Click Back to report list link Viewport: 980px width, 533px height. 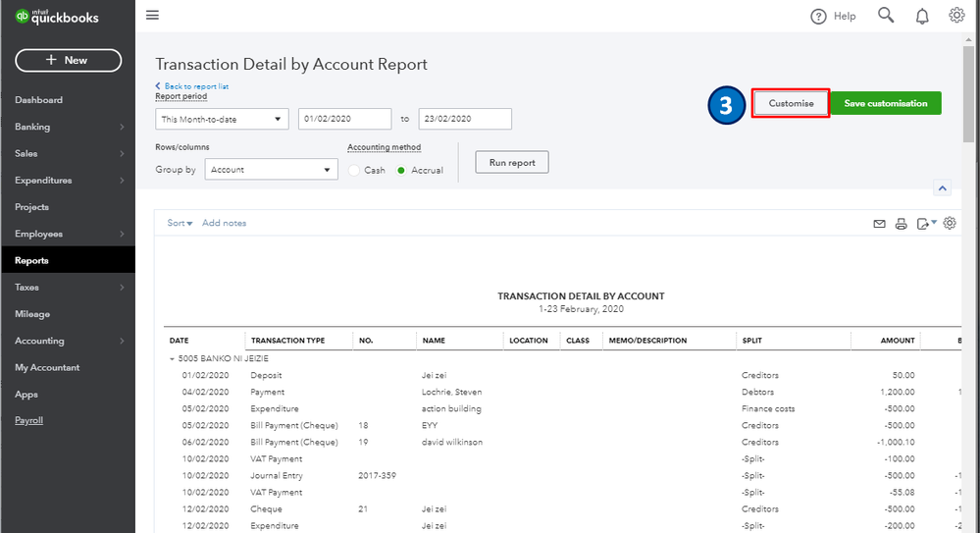tap(195, 86)
